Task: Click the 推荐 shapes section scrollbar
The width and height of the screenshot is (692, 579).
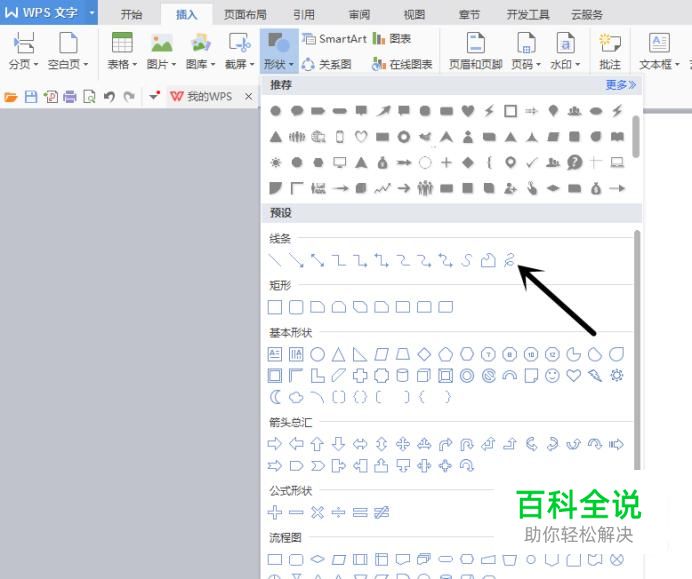Action: [636, 136]
